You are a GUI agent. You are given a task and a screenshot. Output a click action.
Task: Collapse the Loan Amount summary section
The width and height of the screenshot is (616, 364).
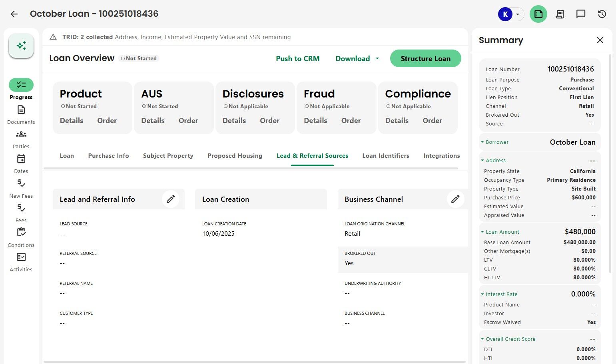[482, 232]
